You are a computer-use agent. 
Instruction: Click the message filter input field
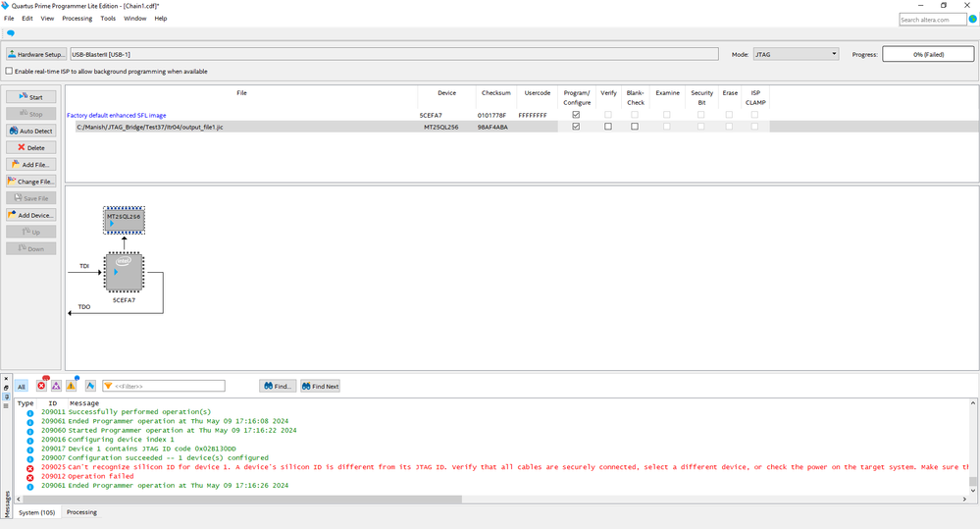pyautogui.click(x=169, y=387)
